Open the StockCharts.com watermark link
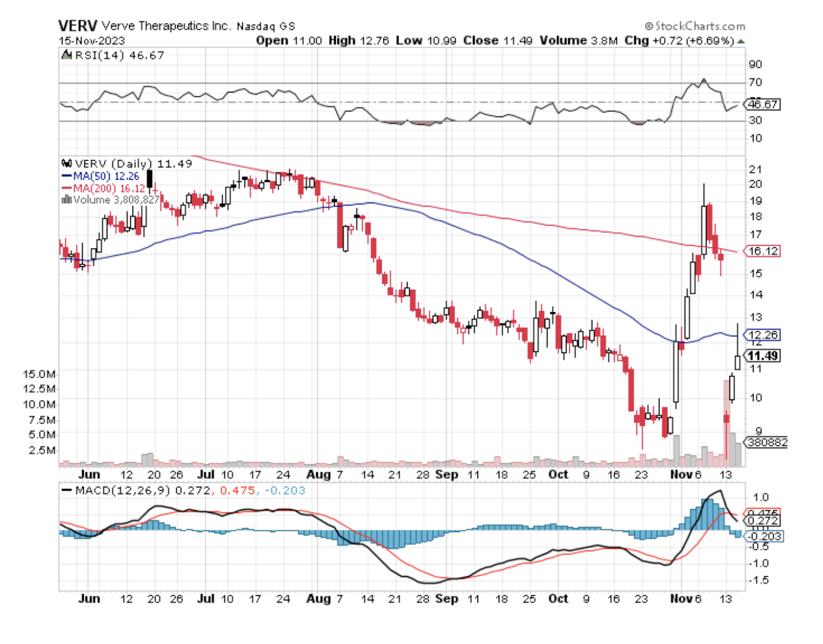The width and height of the screenshot is (823, 644). click(700, 26)
